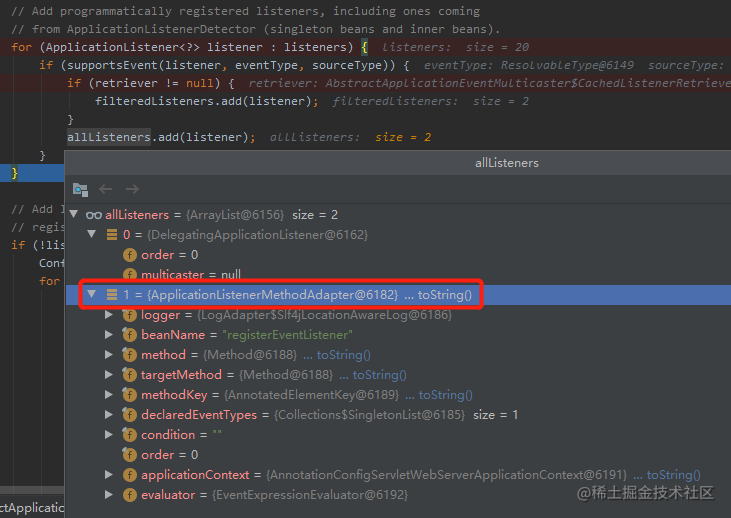Select the multicaster = null row
Screen dimensions: 731x518
click(x=398, y=275)
